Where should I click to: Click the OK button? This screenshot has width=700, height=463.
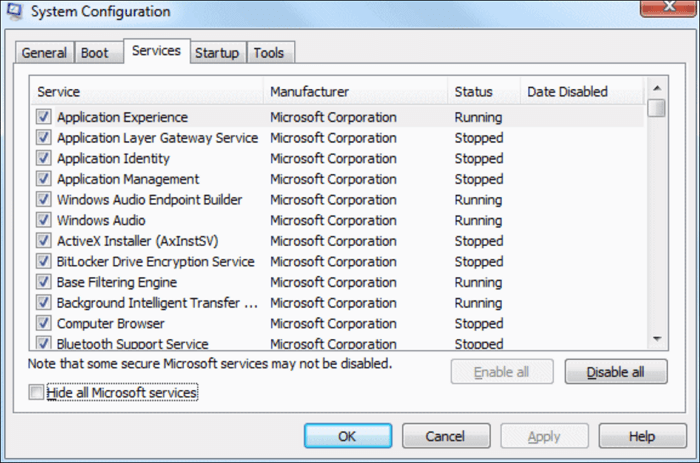coord(346,436)
